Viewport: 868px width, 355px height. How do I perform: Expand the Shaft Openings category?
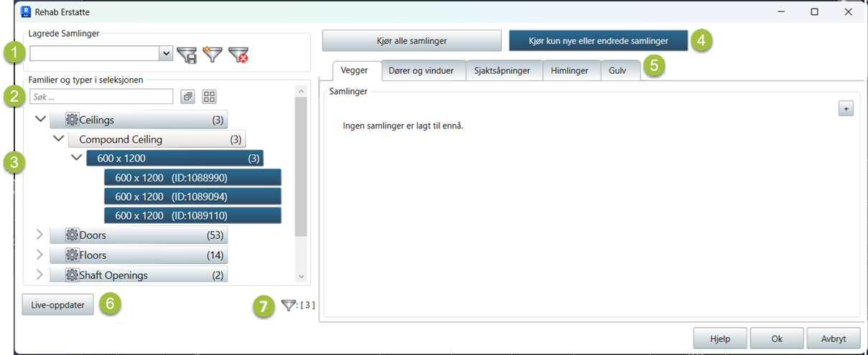pyautogui.click(x=39, y=275)
